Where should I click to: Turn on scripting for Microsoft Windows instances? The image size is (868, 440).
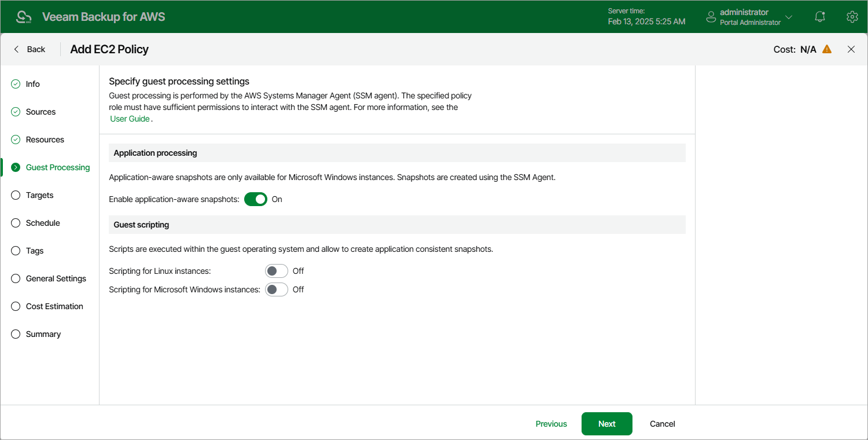click(277, 289)
